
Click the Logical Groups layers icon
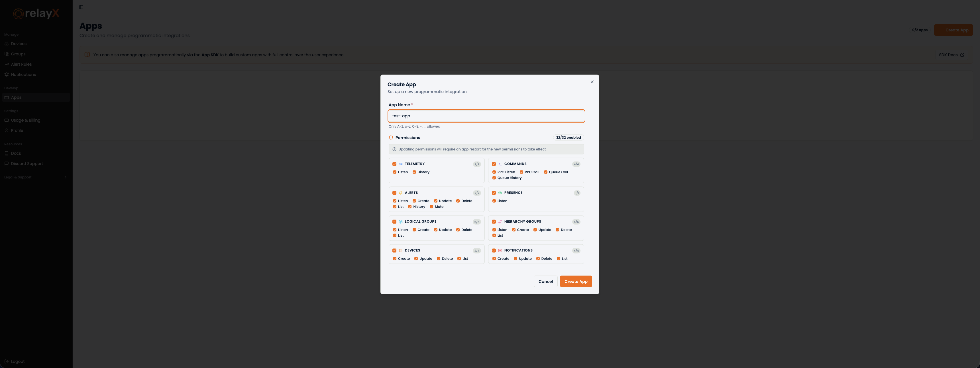click(401, 222)
